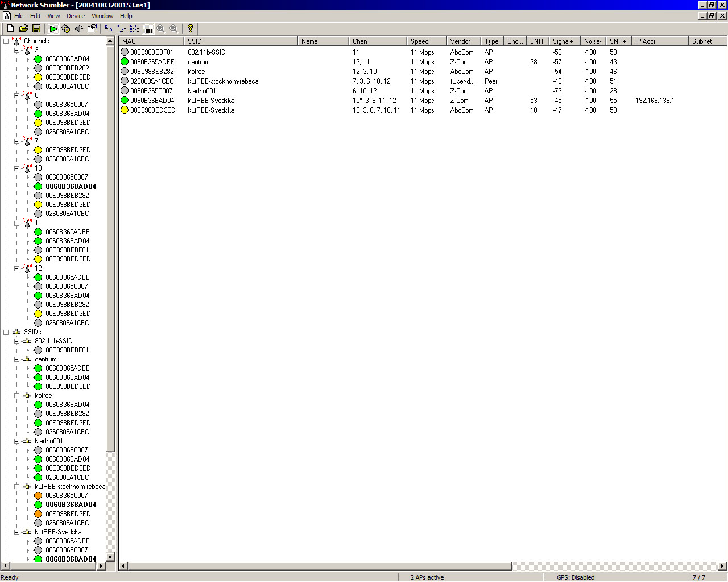This screenshot has width=728, height=582.
Task: Toggle the MIDI speaker sound icon
Action: click(79, 28)
